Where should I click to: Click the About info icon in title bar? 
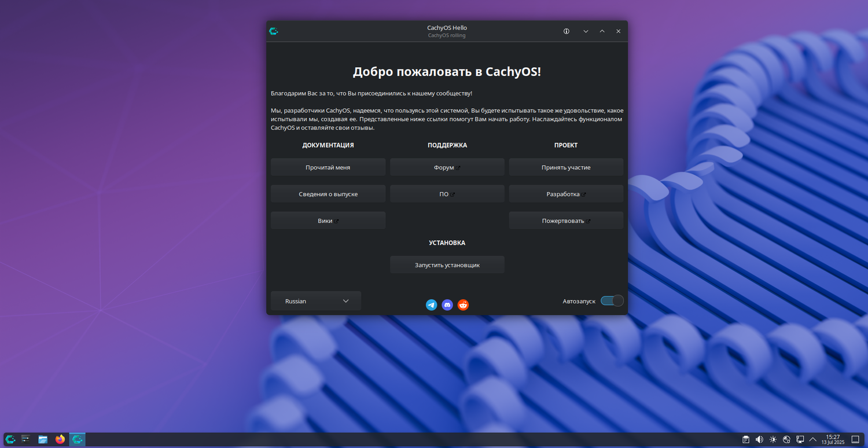[567, 31]
